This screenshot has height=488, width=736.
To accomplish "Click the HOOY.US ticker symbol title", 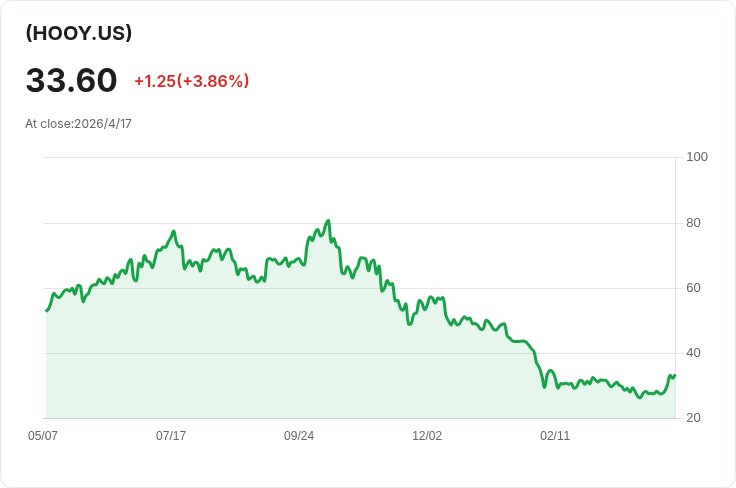I will (79, 33).
